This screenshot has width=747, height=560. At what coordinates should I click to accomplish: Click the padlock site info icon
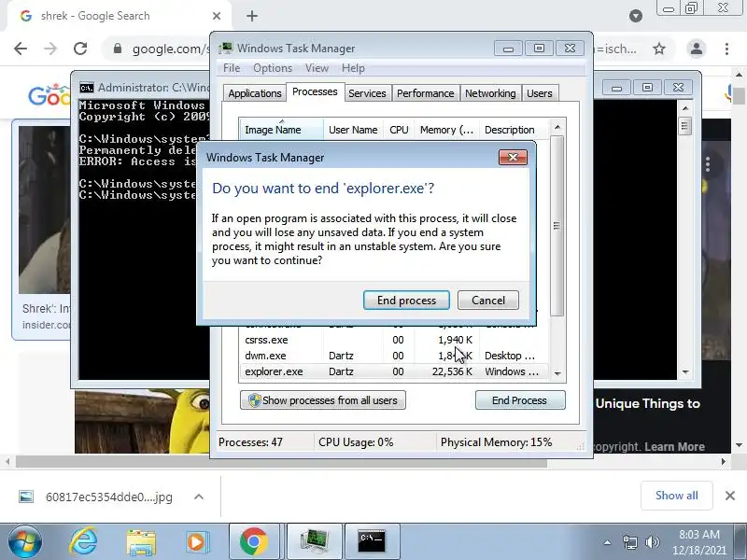coord(118,49)
